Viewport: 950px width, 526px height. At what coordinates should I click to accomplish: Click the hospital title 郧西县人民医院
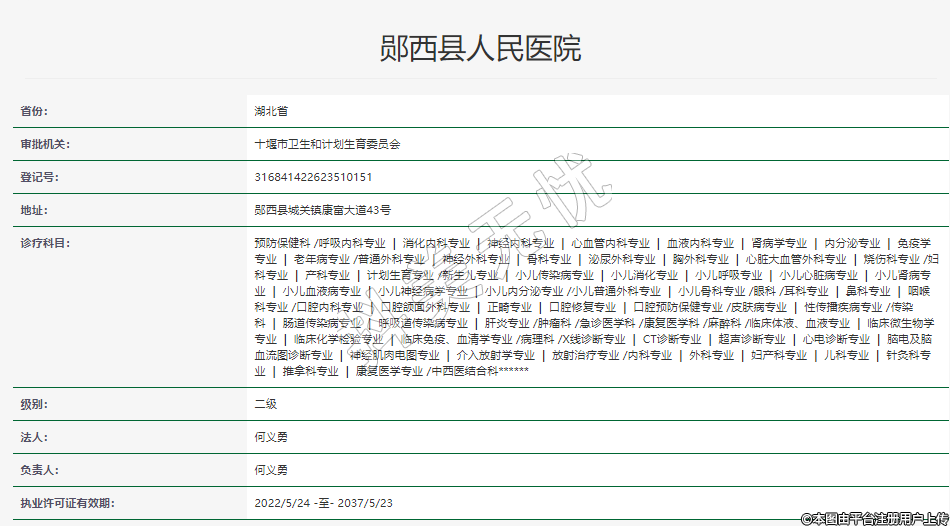480,49
